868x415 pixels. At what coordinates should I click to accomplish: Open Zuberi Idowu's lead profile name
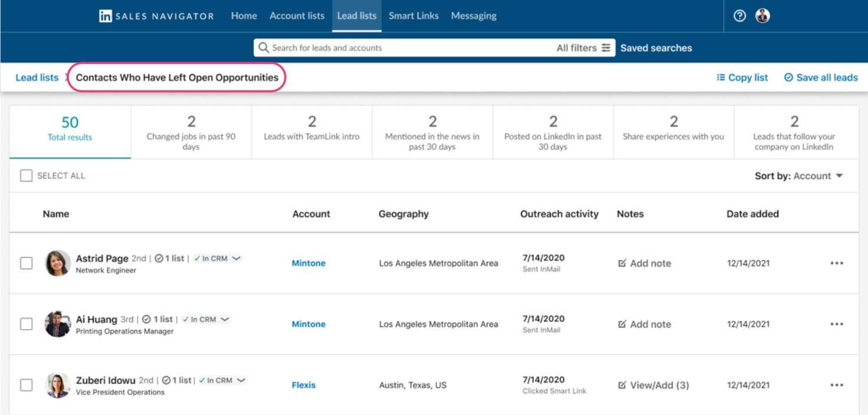point(106,380)
